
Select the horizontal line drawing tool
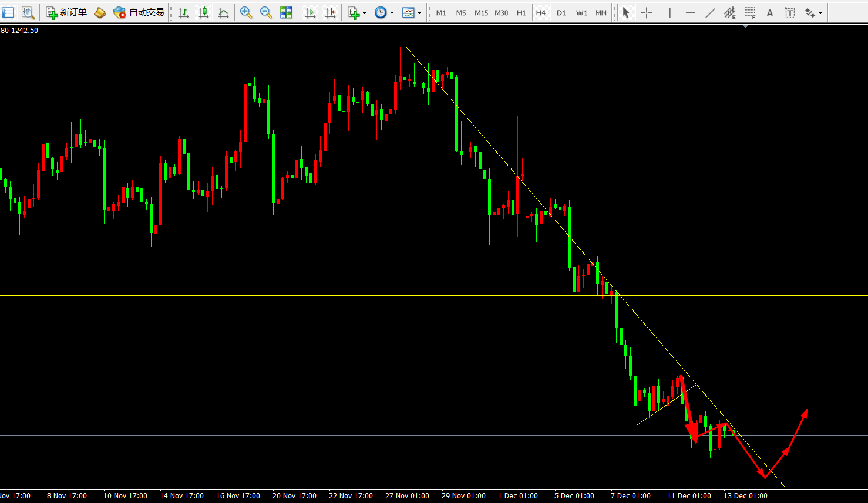click(x=690, y=12)
